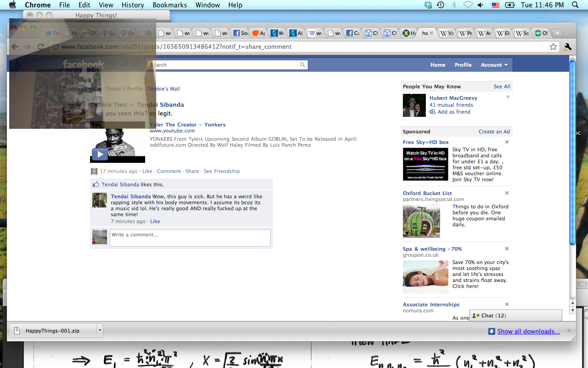The height and width of the screenshot is (368, 588).
Task: Dismiss the Hubert MacGreevy suggestion
Action: point(508,97)
